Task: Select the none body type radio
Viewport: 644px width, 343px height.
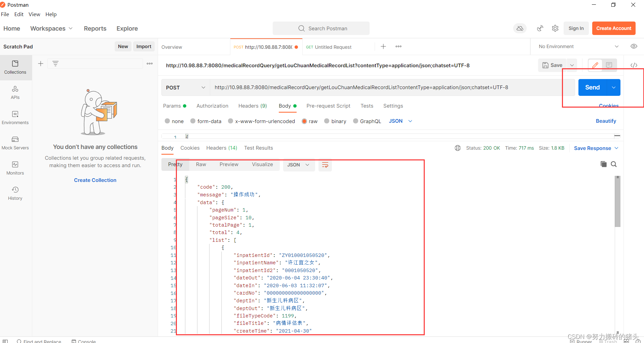Action: (x=167, y=121)
